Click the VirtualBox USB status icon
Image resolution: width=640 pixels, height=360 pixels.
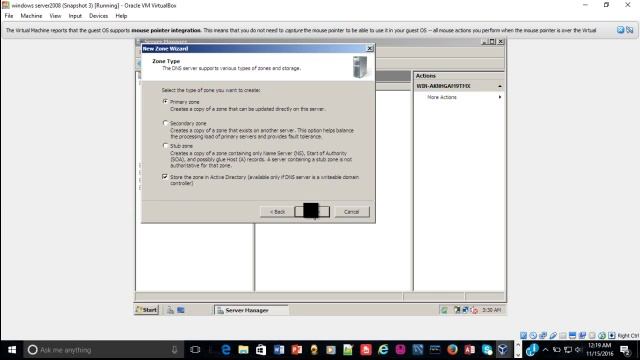click(553, 336)
